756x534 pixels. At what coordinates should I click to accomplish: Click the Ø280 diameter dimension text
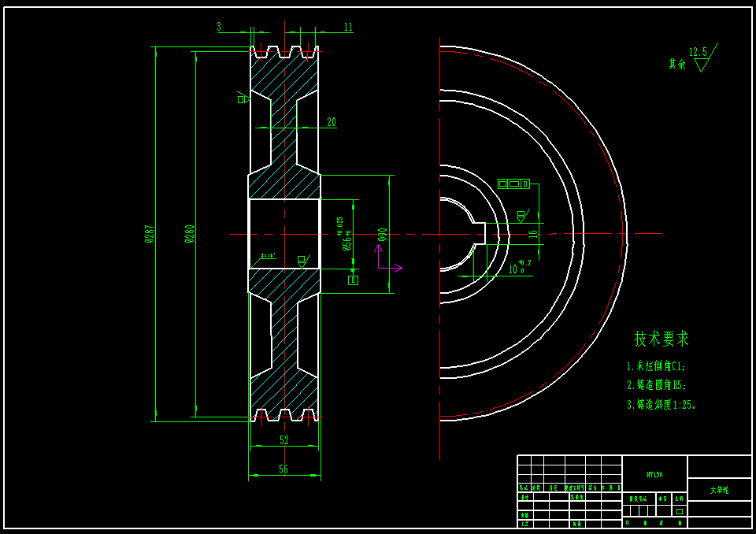click(x=190, y=233)
